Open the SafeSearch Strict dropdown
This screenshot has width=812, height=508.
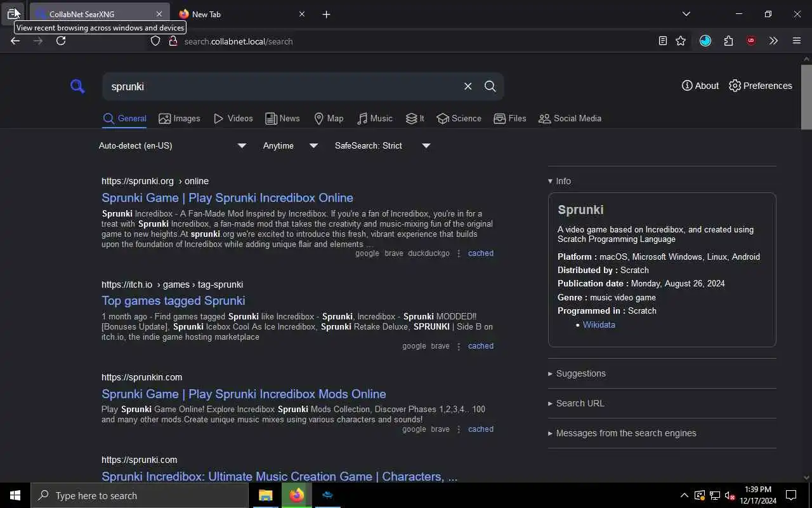[x=383, y=145]
